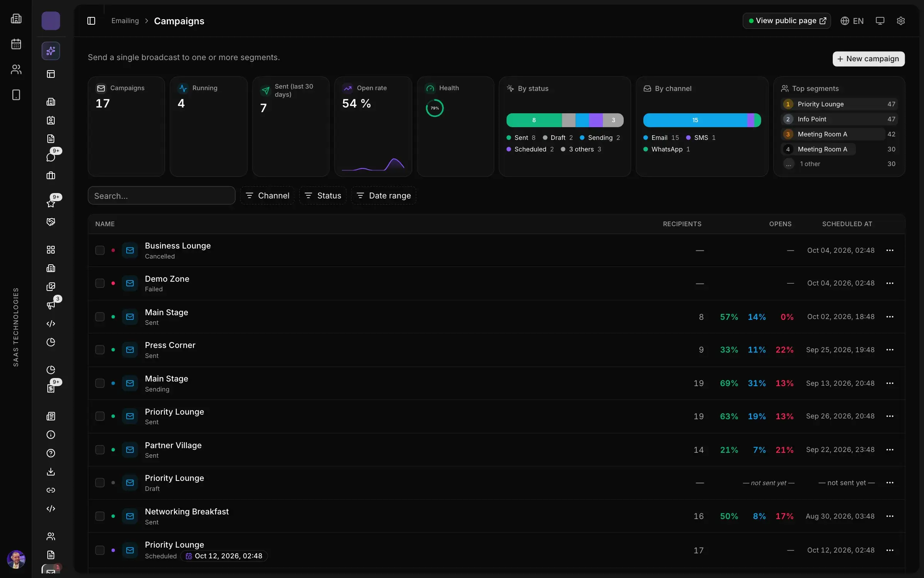The image size is (924, 578).
Task: Check the Networking Breakfast row checkbox
Action: tap(100, 516)
